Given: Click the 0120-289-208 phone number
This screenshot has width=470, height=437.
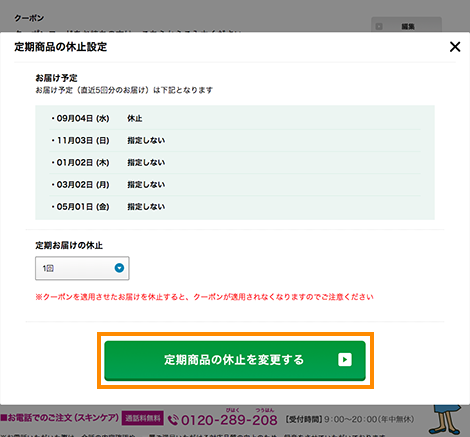Looking at the screenshot, I should pyautogui.click(x=229, y=420).
